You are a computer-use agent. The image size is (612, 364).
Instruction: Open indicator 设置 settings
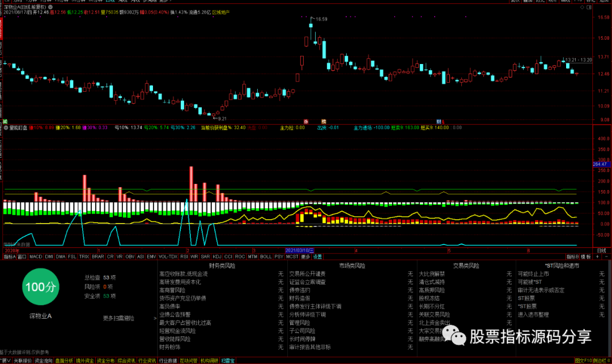[317, 257]
